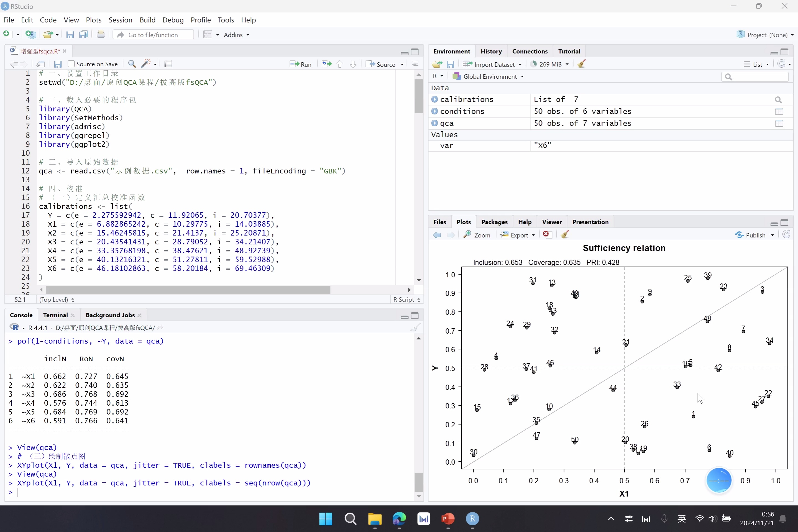Image resolution: width=798 pixels, height=532 pixels.
Task: Open Global Environment dropdown
Action: pos(488,77)
